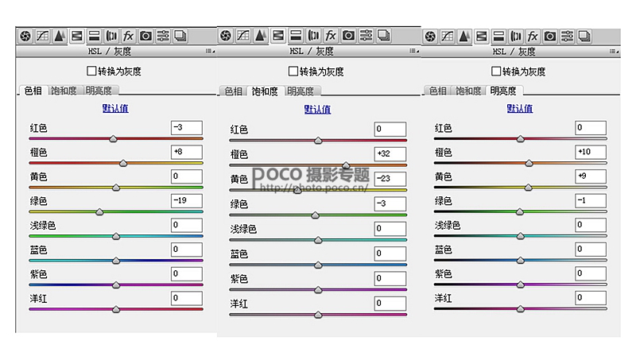Click the 洋红 slider handle in the Saturation panel
This screenshot has height=364, width=636.
coord(318,315)
